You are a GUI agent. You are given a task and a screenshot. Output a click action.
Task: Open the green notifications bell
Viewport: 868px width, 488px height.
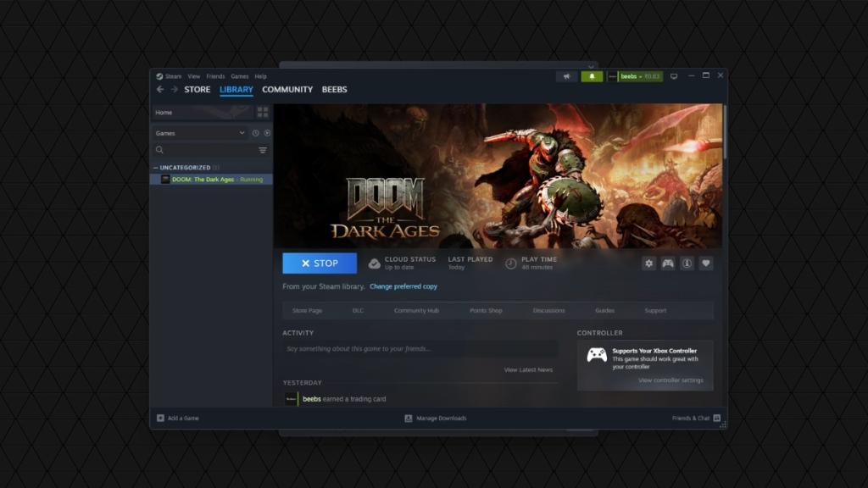click(x=592, y=76)
